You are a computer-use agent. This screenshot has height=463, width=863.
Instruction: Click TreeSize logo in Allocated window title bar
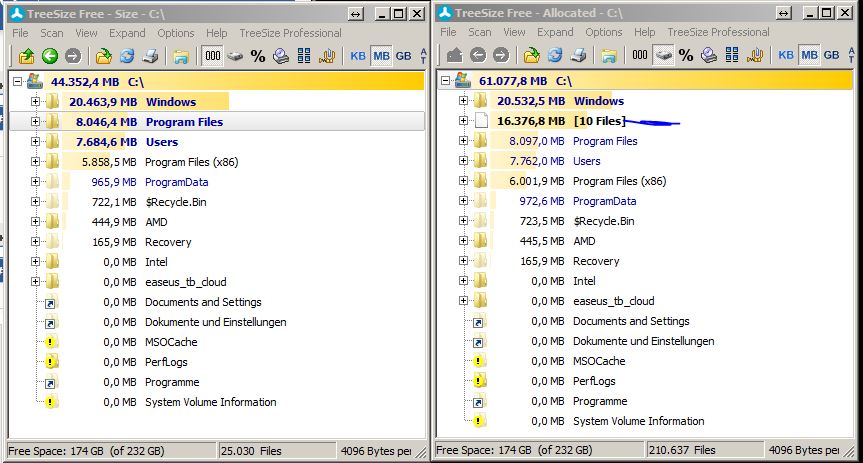445,13
